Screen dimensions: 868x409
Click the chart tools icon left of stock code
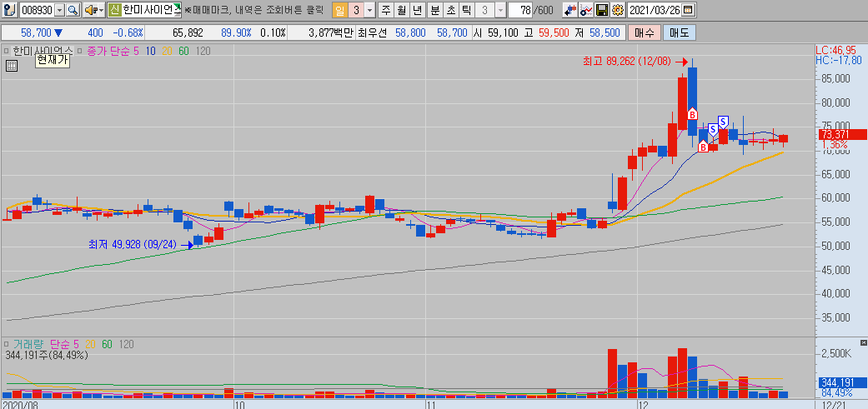[8, 10]
